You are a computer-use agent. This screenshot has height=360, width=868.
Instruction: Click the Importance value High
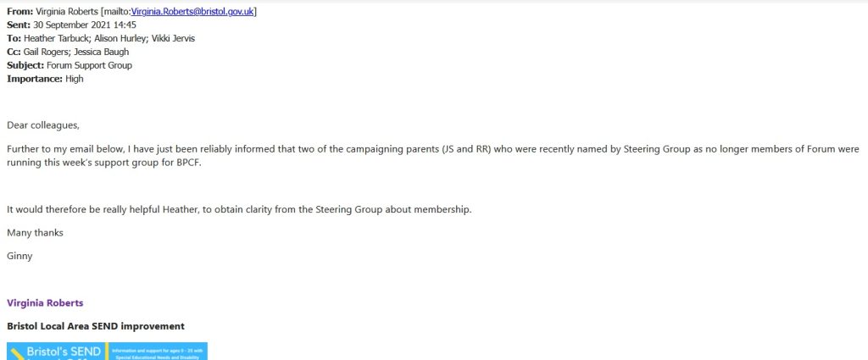pos(75,79)
